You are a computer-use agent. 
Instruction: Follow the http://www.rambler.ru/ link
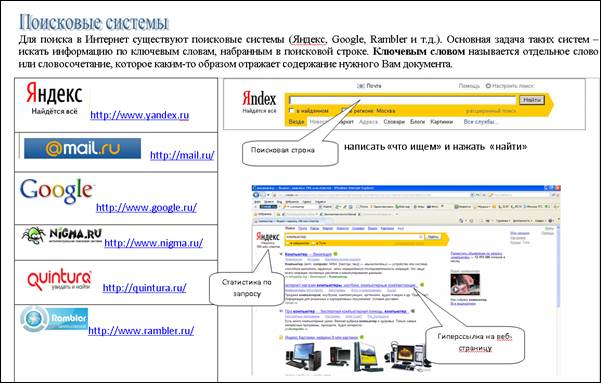point(141,330)
